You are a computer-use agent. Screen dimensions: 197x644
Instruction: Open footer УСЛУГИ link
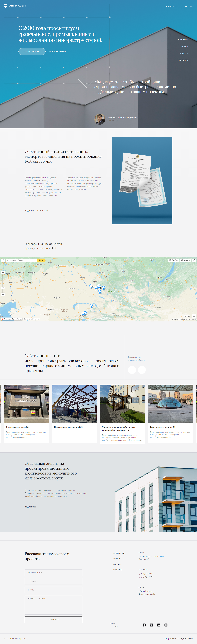117,559
